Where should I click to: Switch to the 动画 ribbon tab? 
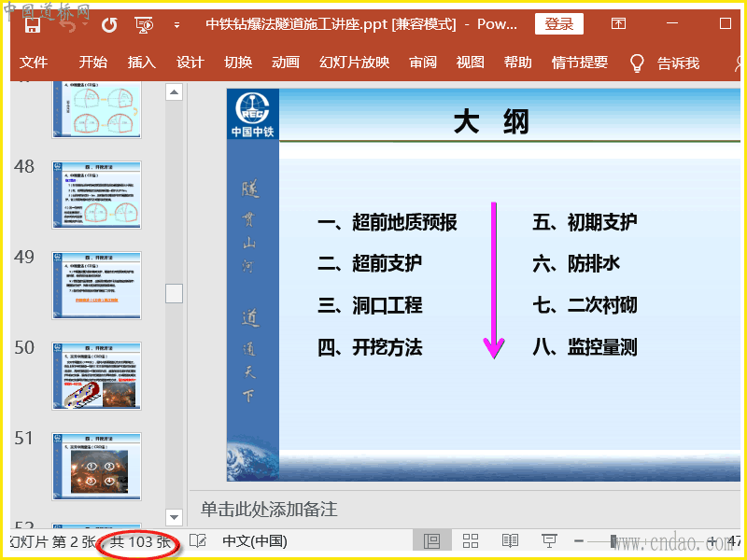[286, 63]
